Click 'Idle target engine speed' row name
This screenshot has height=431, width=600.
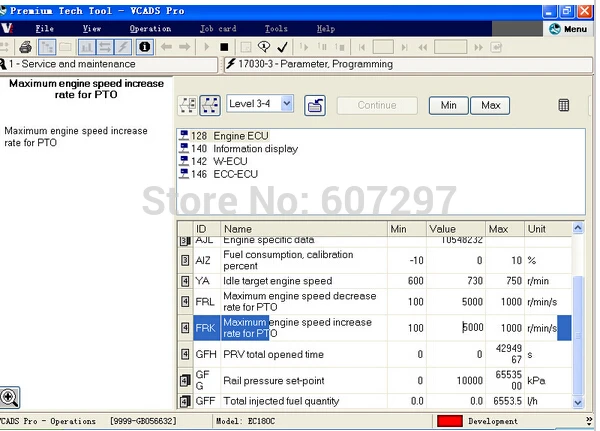pos(278,281)
